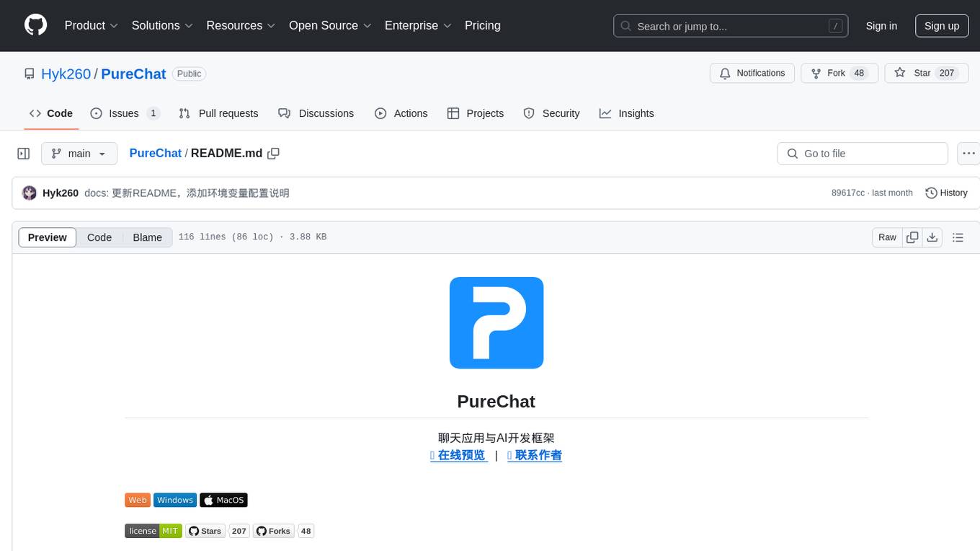This screenshot has height=551, width=980.
Task: View the file History
Action: point(946,193)
